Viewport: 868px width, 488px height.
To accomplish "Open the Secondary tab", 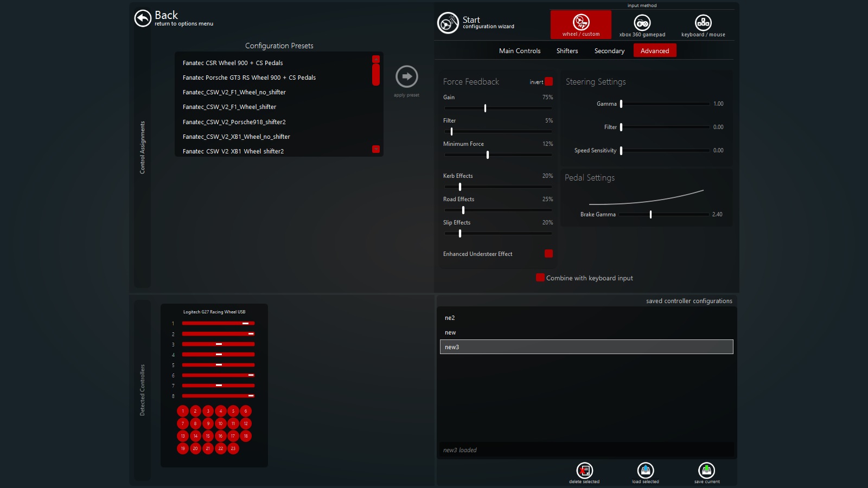I will [x=609, y=51].
